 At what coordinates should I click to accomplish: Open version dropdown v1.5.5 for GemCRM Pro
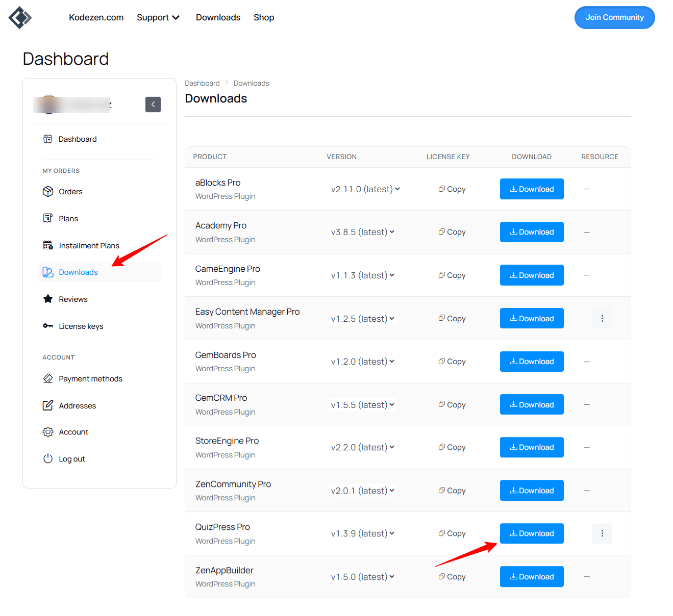coord(363,405)
